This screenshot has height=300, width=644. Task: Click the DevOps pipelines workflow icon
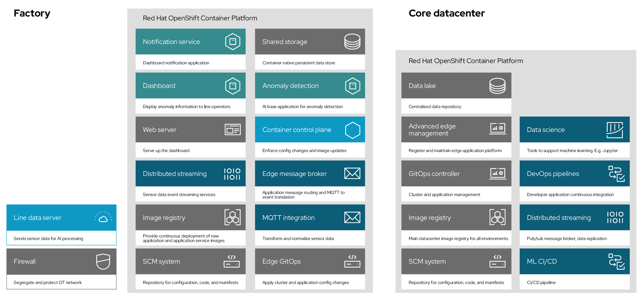click(616, 174)
